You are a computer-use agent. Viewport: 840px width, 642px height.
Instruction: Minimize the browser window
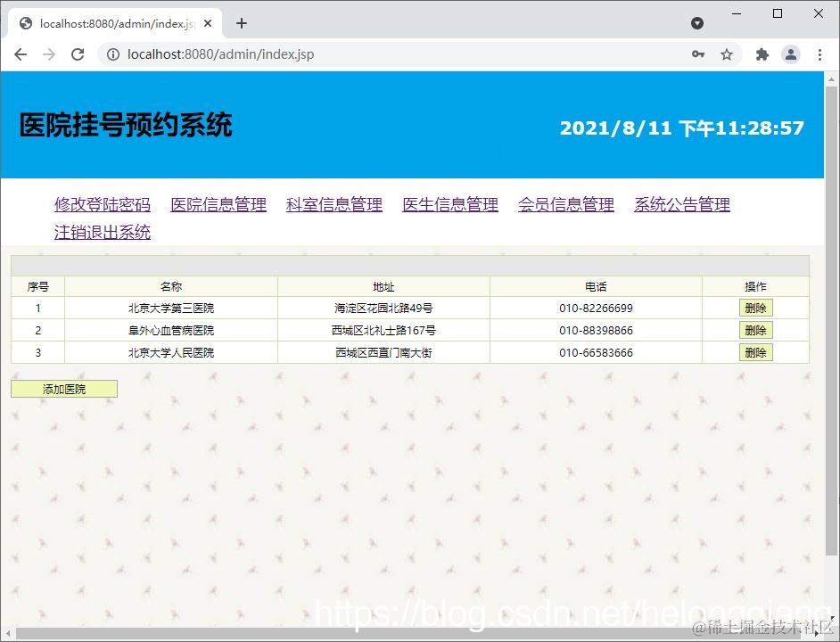[737, 13]
